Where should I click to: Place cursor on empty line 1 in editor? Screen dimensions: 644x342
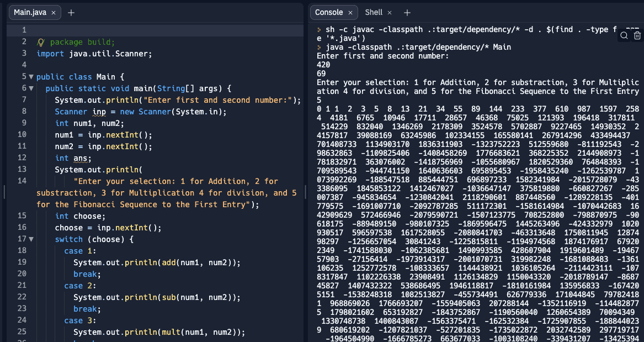(x=166, y=30)
